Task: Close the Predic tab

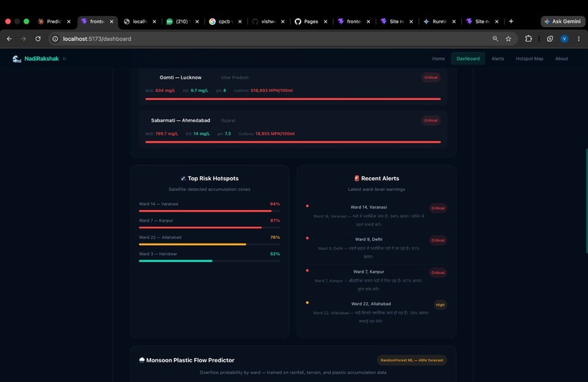Action: (x=69, y=22)
